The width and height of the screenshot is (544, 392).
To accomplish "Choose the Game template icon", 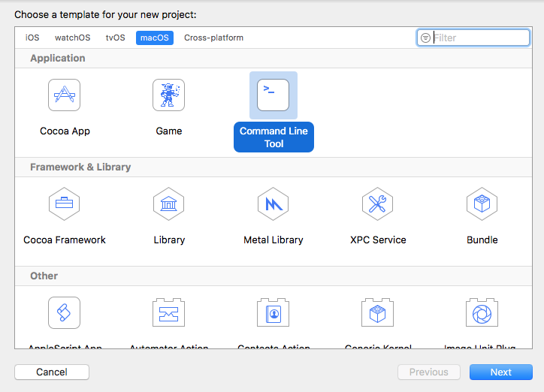I will (x=169, y=95).
